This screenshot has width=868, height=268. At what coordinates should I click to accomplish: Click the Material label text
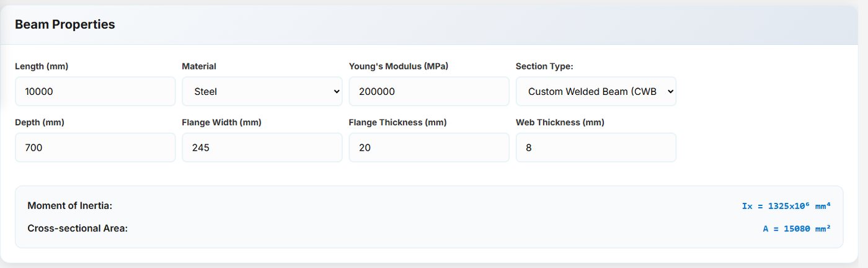(199, 66)
